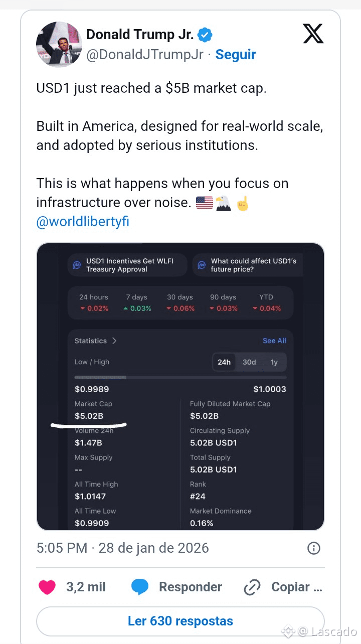Select the 24h range tab
This screenshot has width=361, height=644.
click(x=224, y=362)
